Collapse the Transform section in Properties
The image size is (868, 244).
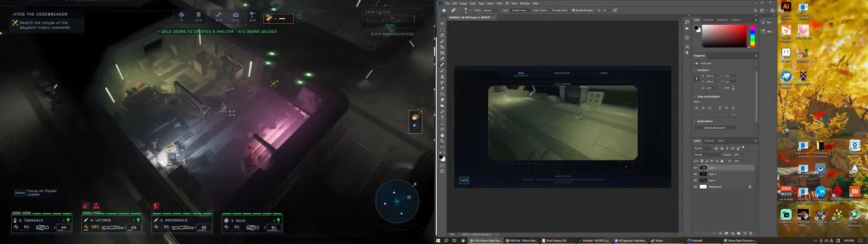[x=695, y=70]
